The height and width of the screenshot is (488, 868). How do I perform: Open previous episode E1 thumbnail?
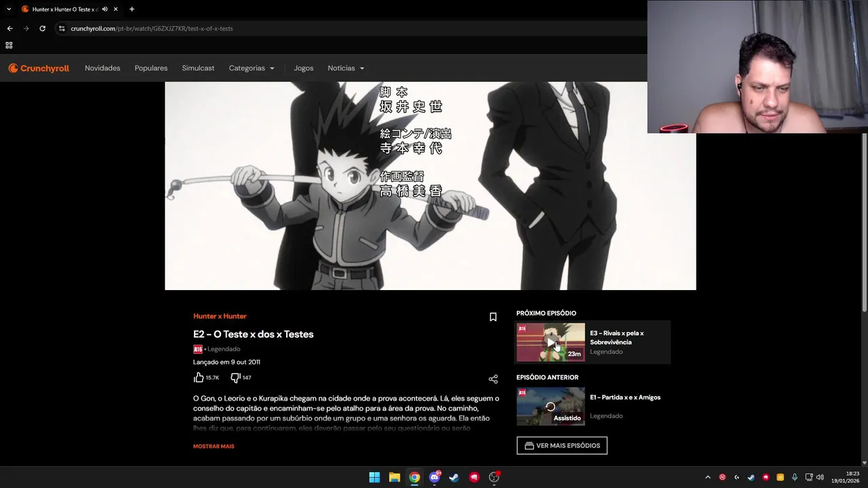pyautogui.click(x=551, y=406)
